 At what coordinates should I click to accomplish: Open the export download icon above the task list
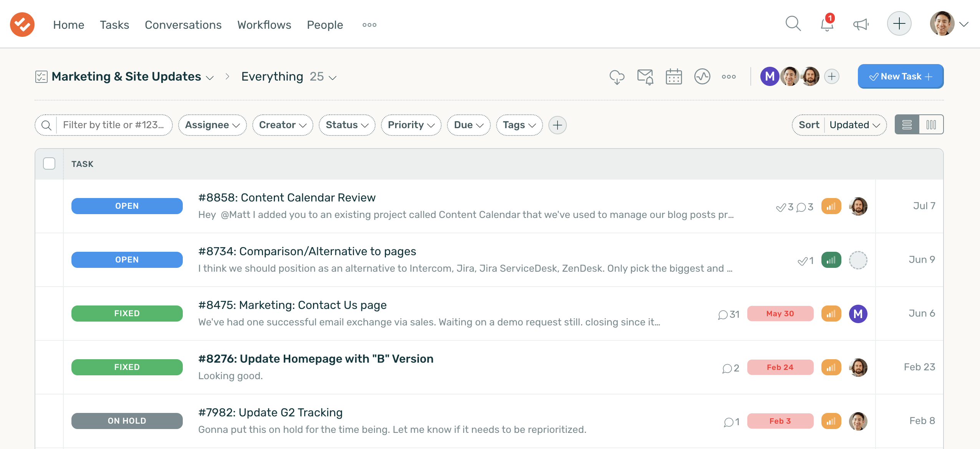pyautogui.click(x=617, y=76)
